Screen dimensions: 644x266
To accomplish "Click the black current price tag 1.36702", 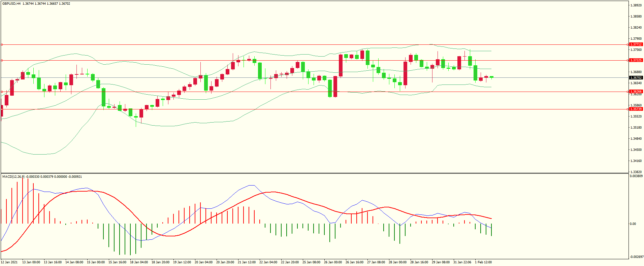I will (636, 78).
